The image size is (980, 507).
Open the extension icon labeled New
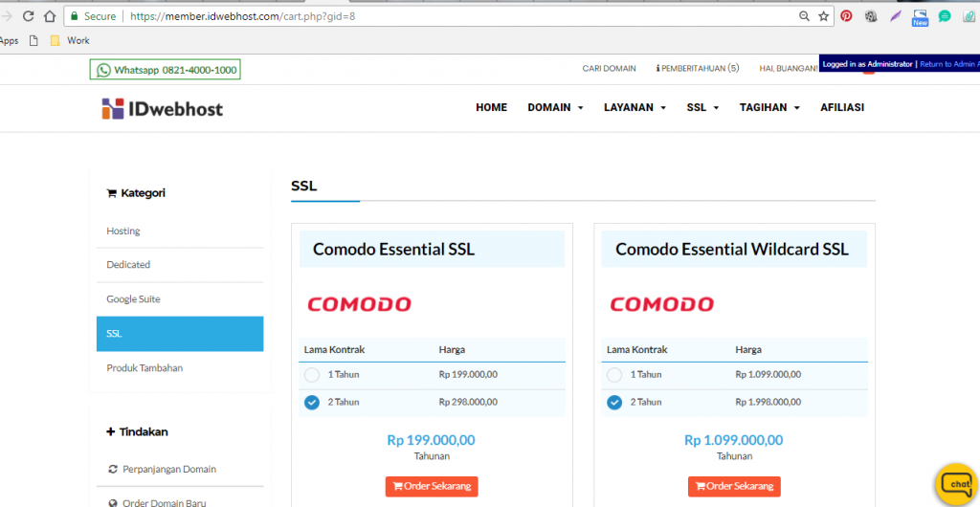coord(920,17)
